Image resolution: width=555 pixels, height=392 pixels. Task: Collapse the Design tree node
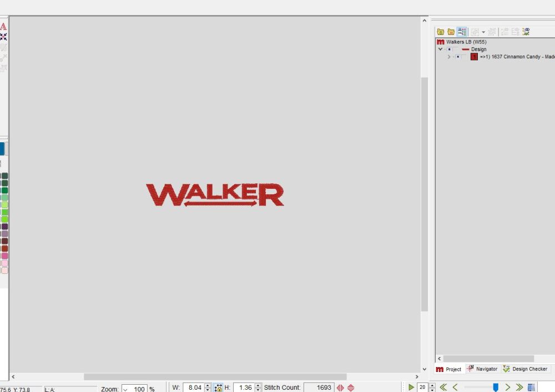tap(440, 49)
